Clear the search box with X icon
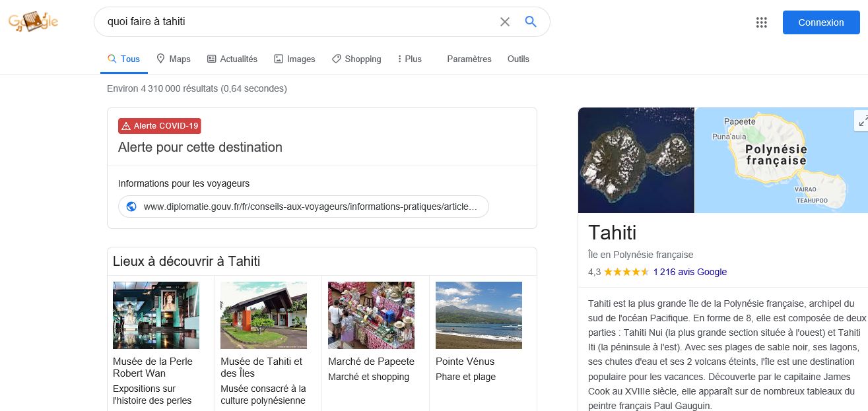This screenshot has width=868, height=411. click(505, 22)
